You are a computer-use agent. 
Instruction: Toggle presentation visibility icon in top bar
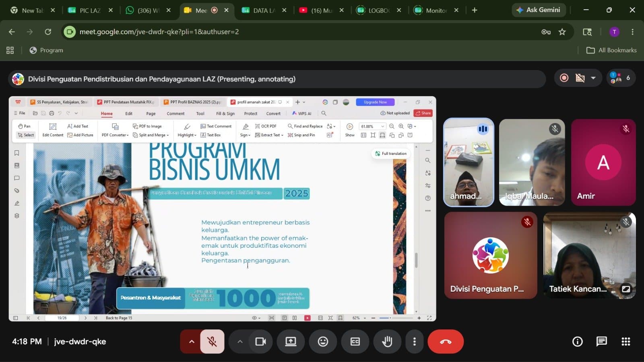(580, 78)
